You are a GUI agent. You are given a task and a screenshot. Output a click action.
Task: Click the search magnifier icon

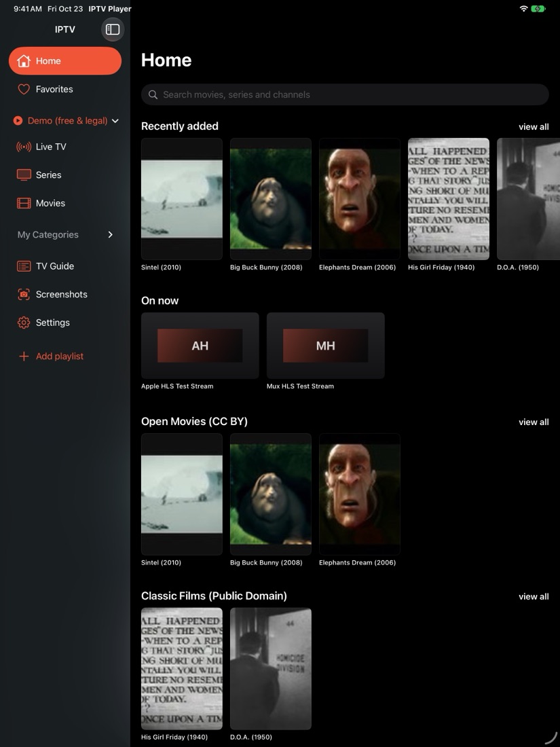pos(153,94)
